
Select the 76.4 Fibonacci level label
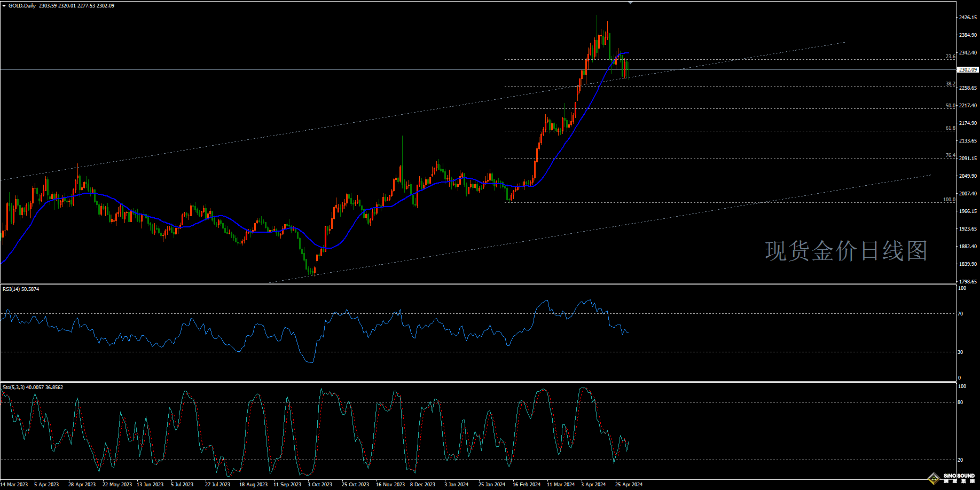(x=950, y=155)
